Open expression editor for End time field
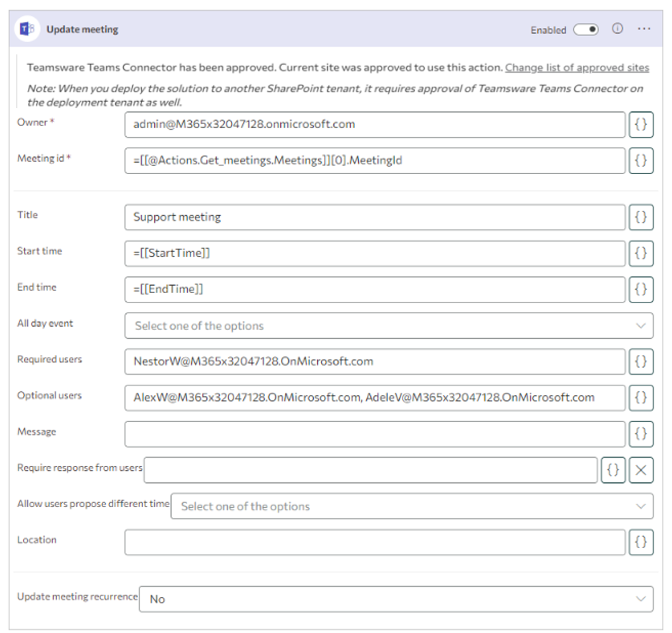This screenshot has height=633, width=672. pyautogui.click(x=641, y=289)
